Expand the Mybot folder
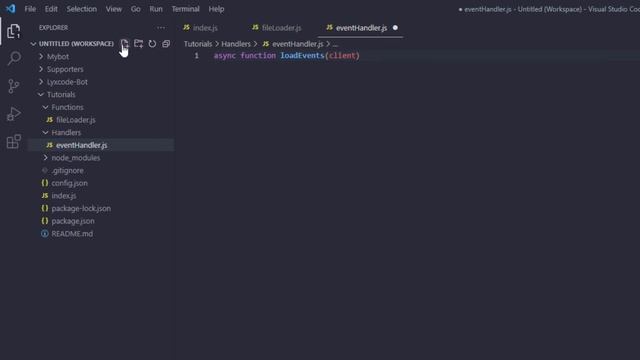This screenshot has height=360, width=640. point(41,57)
